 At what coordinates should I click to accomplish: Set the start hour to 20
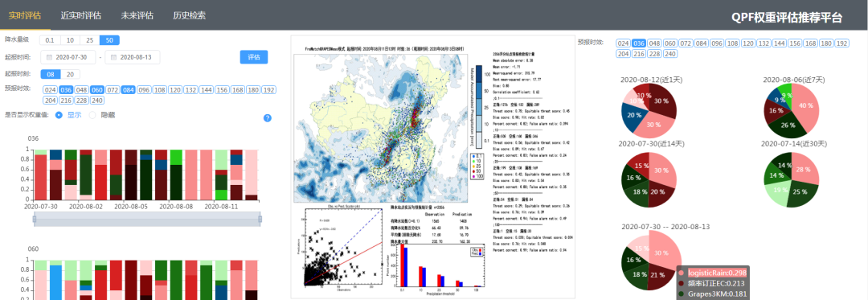click(x=70, y=74)
